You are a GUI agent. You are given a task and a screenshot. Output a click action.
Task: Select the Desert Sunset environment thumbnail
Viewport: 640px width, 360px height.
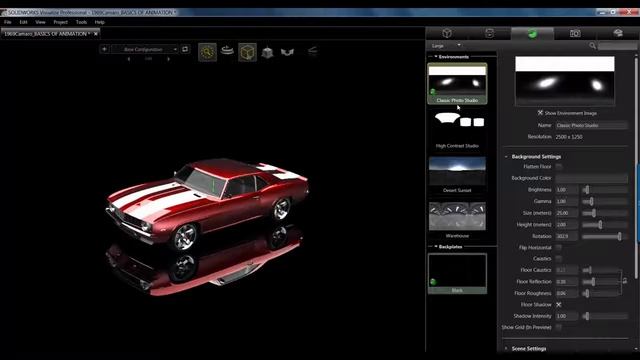(457, 174)
